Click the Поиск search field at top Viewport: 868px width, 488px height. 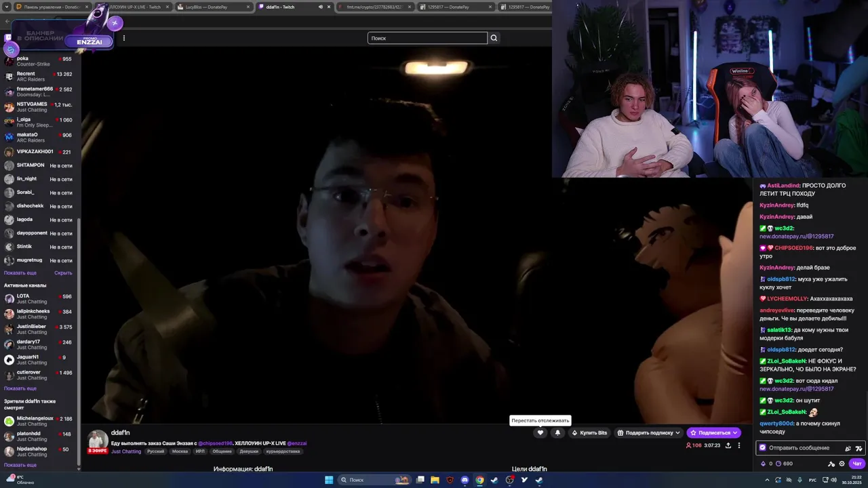[x=427, y=38]
